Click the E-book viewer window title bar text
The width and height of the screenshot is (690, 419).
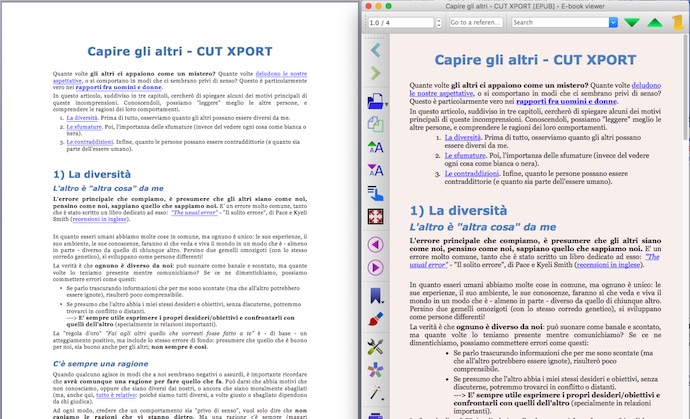[x=525, y=6]
